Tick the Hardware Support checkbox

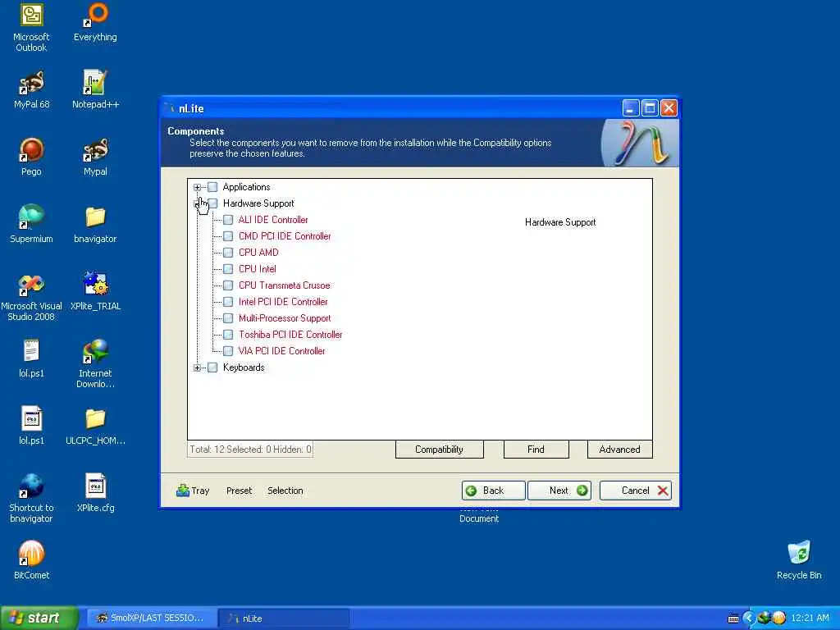click(x=212, y=203)
